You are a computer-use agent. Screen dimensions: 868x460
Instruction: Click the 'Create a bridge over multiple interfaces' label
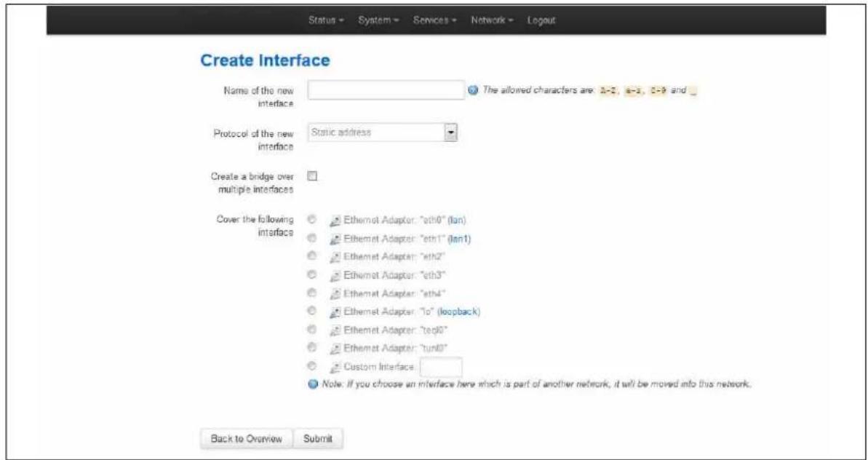[x=253, y=183]
